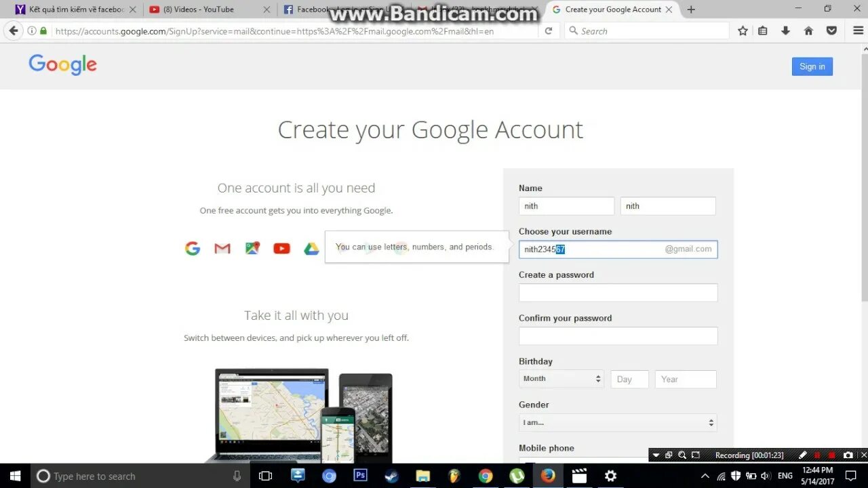868x488 pixels.
Task: Click the first name field
Action: (x=566, y=206)
